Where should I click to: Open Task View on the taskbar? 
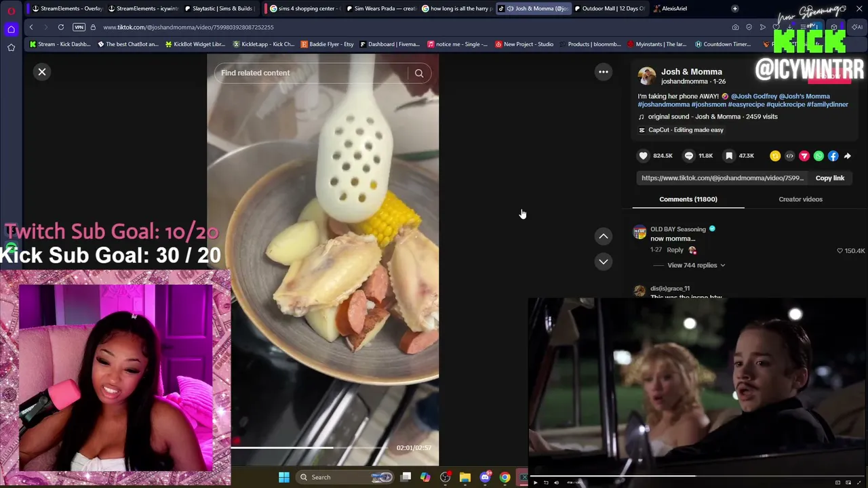(x=406, y=477)
